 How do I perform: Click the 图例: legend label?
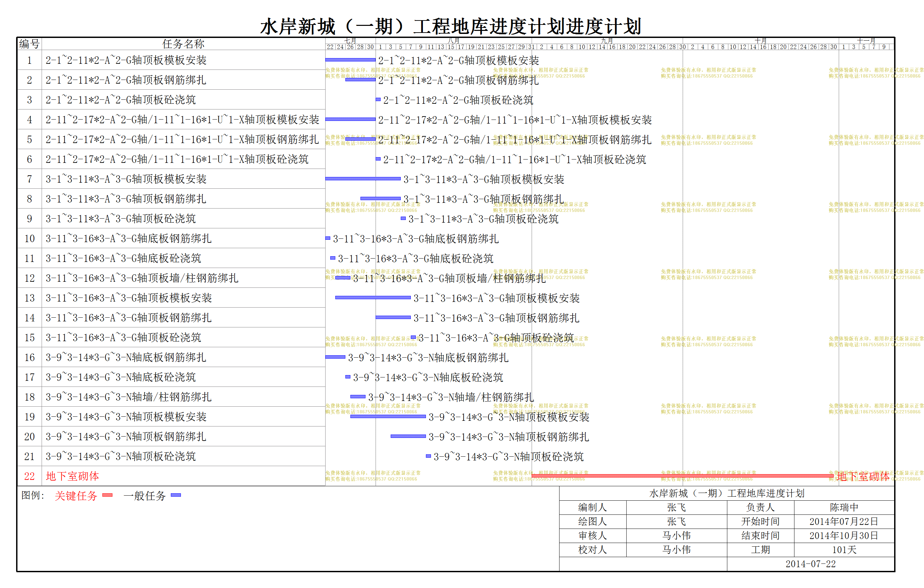coord(33,496)
